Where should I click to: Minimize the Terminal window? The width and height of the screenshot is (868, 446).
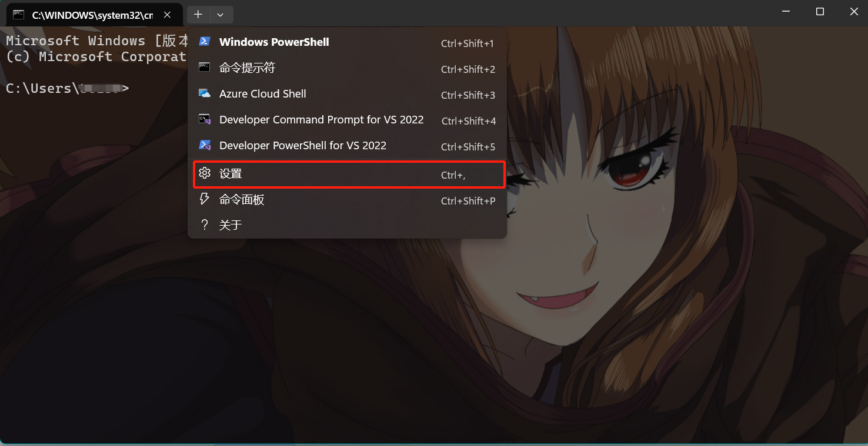786,12
